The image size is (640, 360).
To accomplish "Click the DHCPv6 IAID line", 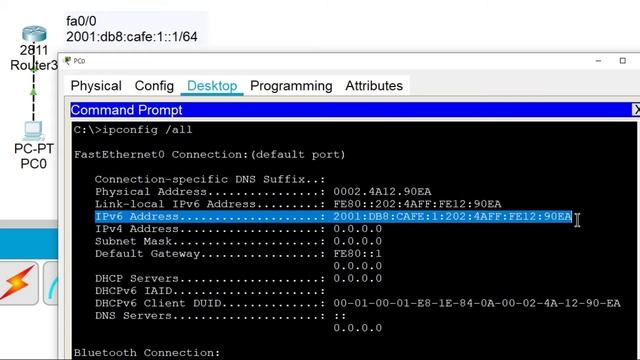I will (210, 291).
